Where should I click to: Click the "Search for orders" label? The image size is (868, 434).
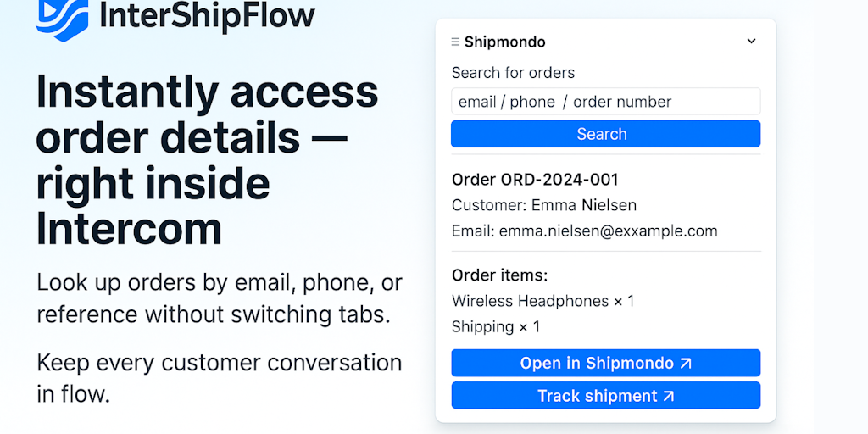tap(513, 73)
